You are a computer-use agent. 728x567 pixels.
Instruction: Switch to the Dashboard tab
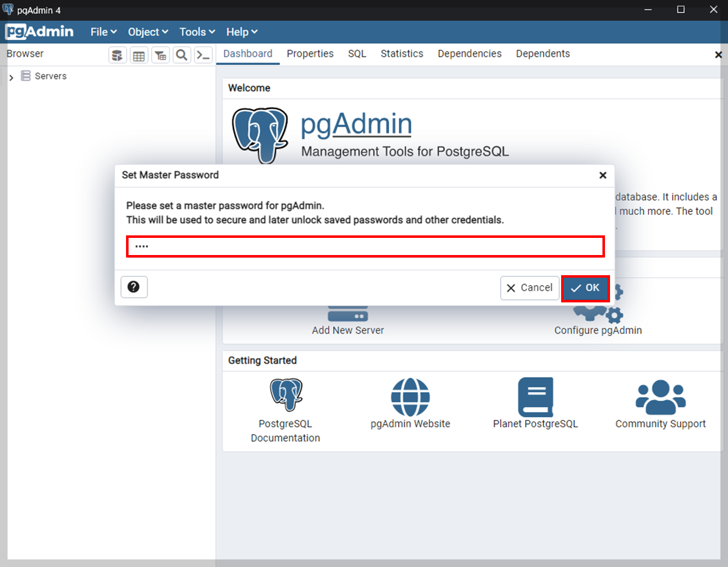click(x=248, y=54)
